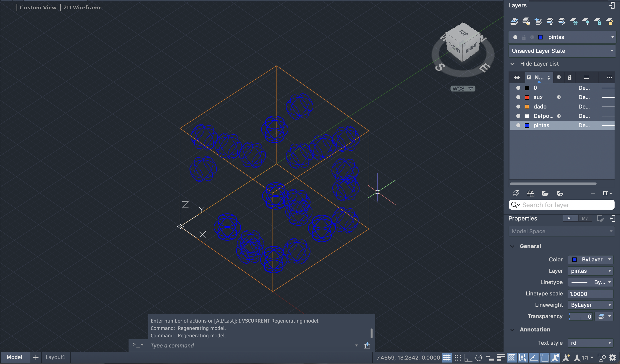This screenshot has width=620, height=364.
Task: Click the Make Object's Layer Current icon
Action: (x=514, y=22)
